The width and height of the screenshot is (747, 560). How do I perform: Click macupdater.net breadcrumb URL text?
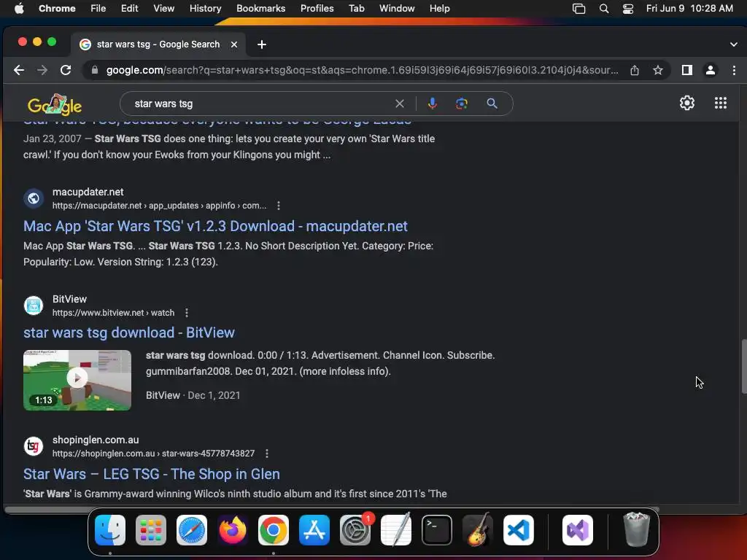tap(159, 206)
